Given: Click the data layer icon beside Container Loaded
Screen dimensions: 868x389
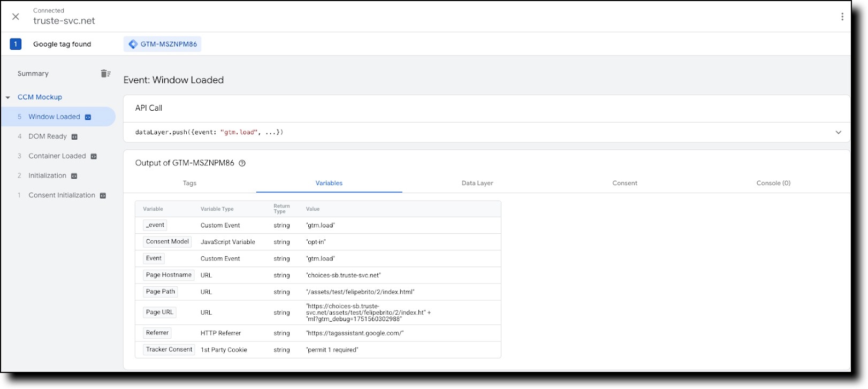Looking at the screenshot, I should click(94, 156).
